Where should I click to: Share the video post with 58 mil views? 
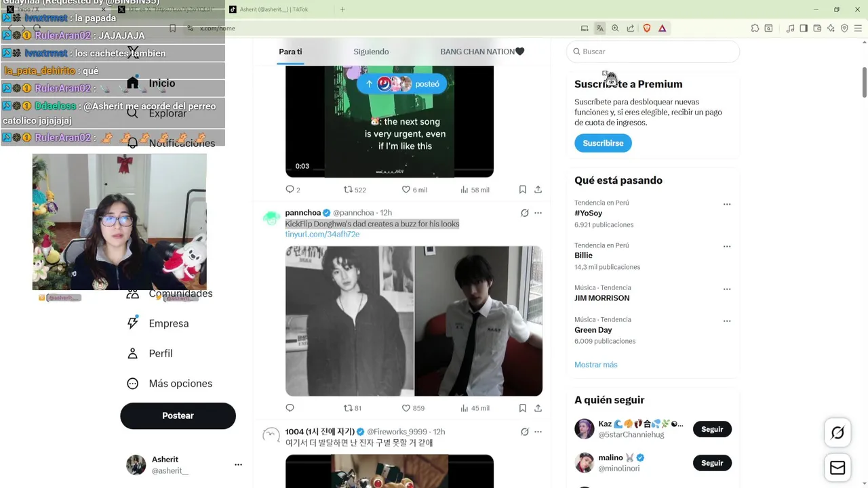[x=538, y=190]
